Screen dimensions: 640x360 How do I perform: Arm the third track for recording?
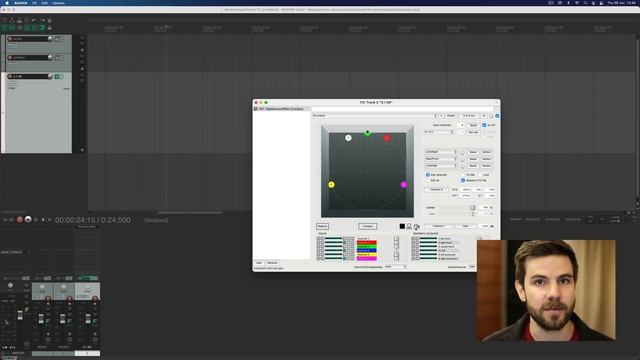[x=10, y=76]
